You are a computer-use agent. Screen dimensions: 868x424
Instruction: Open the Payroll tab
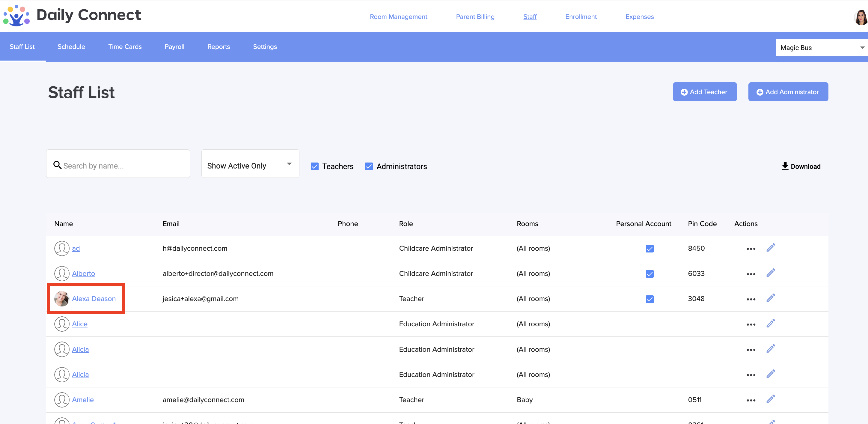pos(174,47)
